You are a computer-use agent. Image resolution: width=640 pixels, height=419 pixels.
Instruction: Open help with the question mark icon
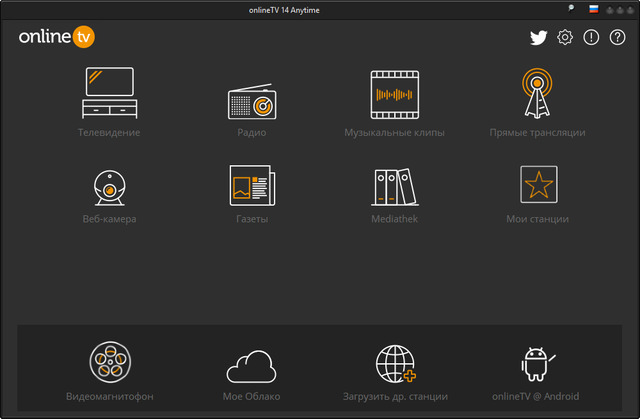tap(617, 38)
